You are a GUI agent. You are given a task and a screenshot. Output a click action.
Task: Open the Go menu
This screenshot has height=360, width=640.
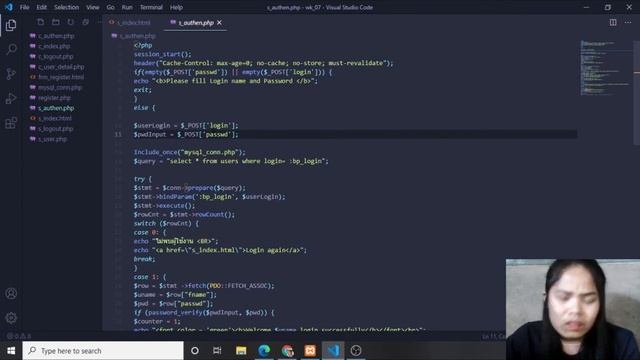click(x=110, y=7)
